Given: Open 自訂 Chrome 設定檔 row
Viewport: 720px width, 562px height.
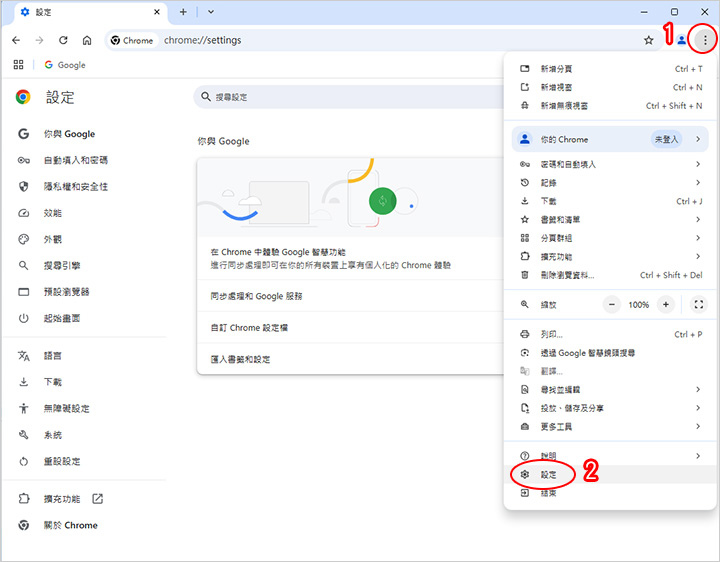Looking at the screenshot, I should (351, 328).
